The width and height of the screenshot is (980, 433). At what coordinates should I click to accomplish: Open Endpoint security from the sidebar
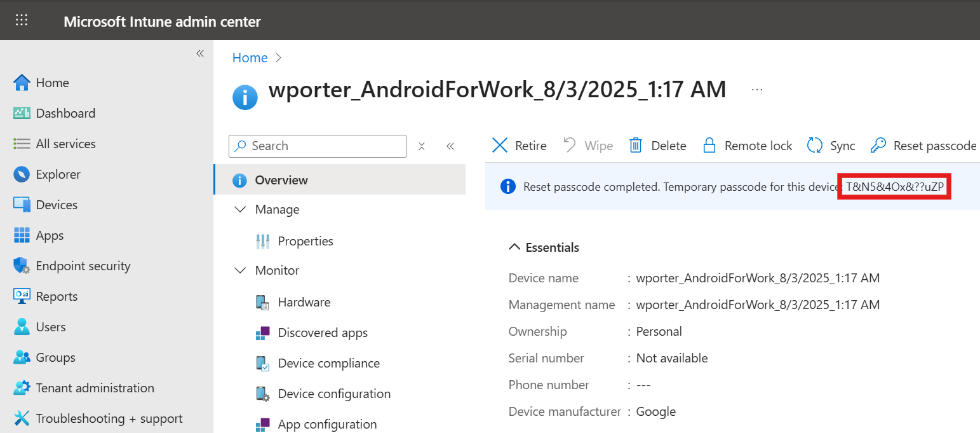click(x=83, y=266)
